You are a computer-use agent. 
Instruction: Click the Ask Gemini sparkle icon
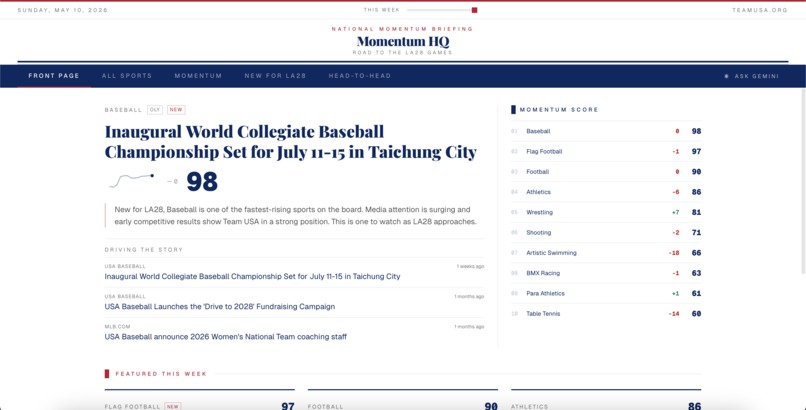[x=726, y=76]
